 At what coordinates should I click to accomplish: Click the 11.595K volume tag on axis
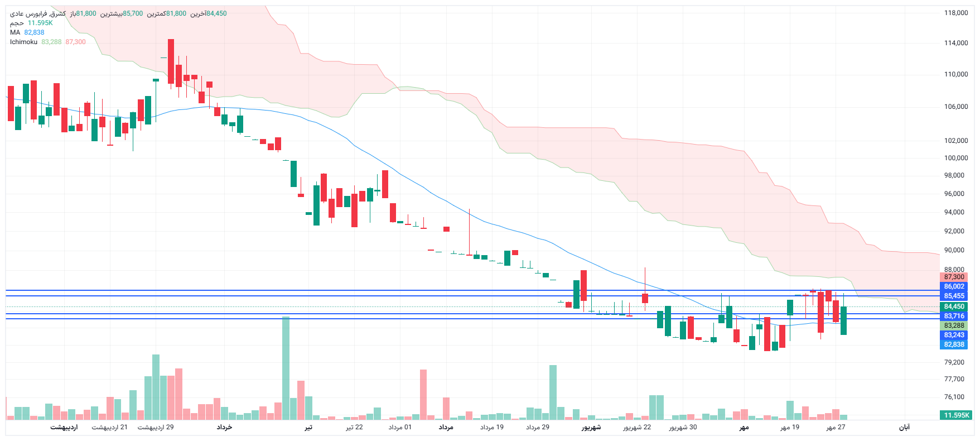[x=956, y=415]
